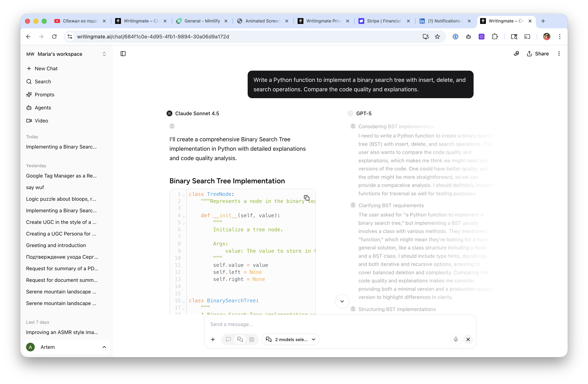Click the Share button
Screen dimensions: 588x384
[x=538, y=54]
